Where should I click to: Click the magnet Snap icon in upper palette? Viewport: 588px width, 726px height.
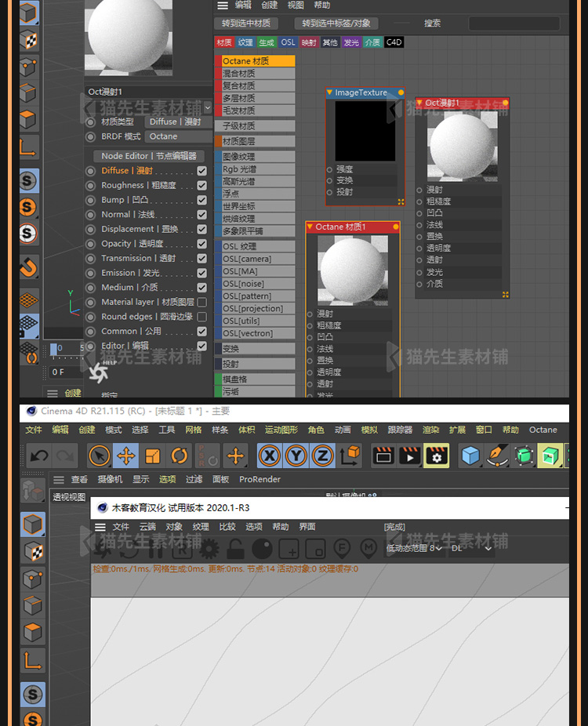coord(29,267)
